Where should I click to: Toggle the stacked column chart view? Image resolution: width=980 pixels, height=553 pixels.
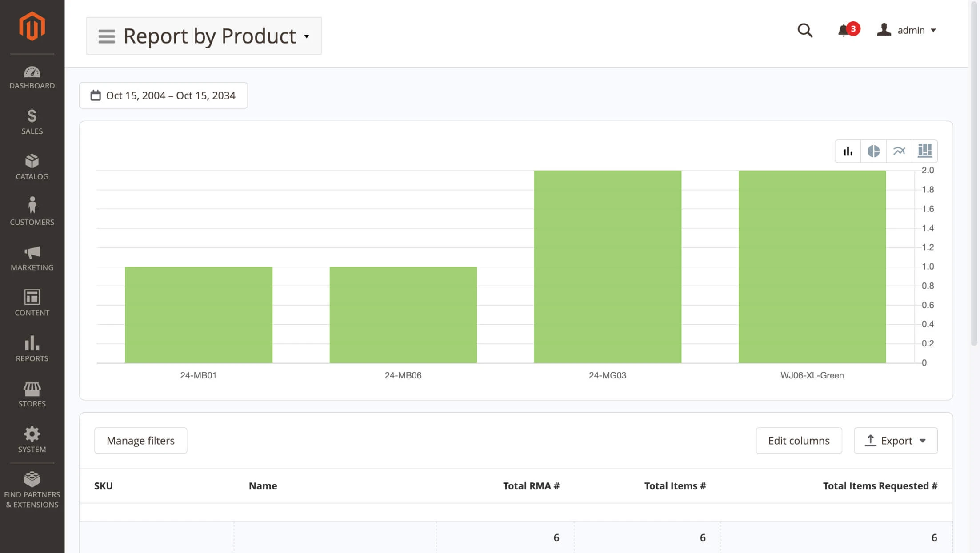coord(925,151)
